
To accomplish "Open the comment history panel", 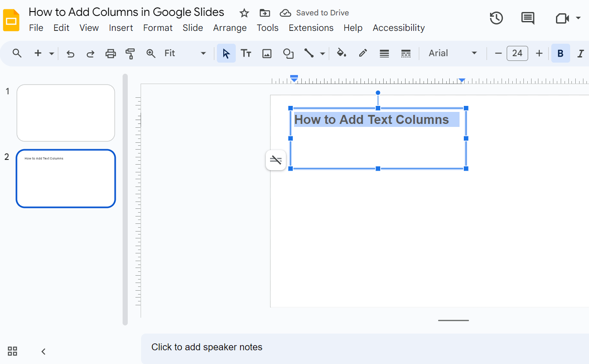I will (527, 18).
